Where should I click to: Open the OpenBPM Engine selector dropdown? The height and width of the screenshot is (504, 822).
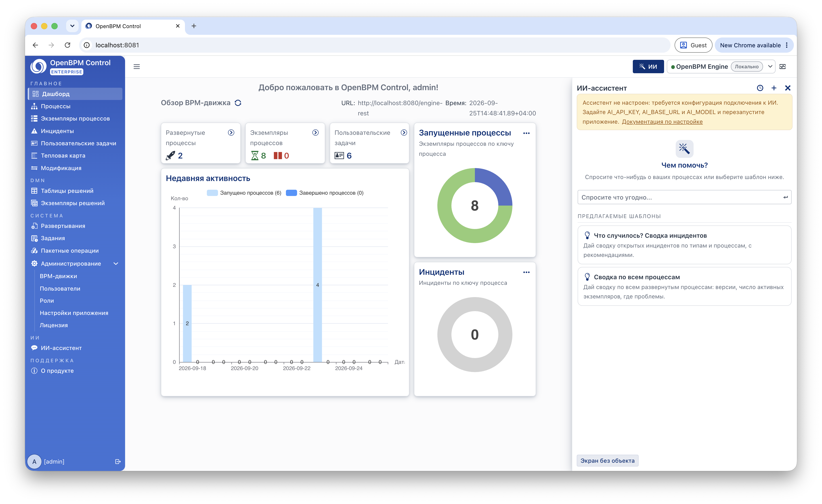click(721, 67)
